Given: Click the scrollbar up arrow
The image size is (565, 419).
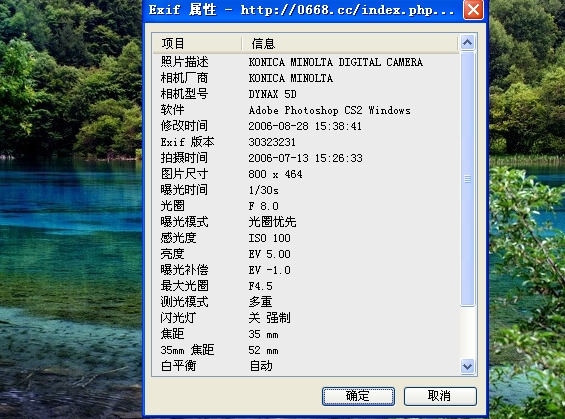Looking at the screenshot, I should [467, 43].
